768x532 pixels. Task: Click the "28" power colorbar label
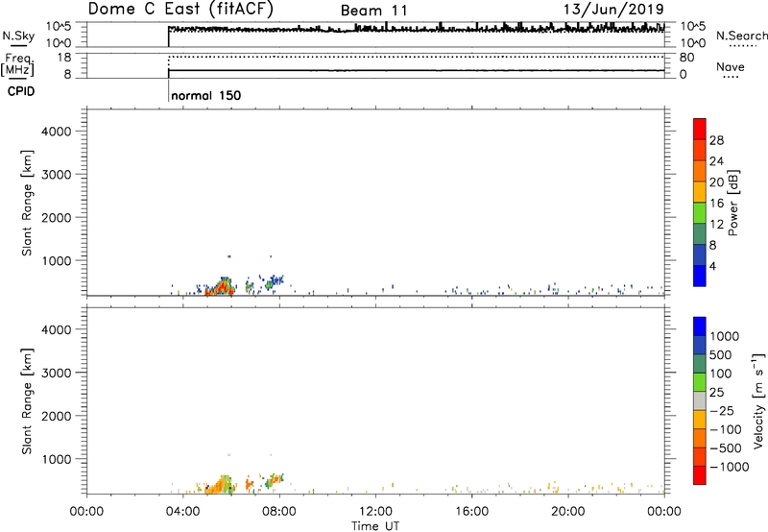(716, 140)
